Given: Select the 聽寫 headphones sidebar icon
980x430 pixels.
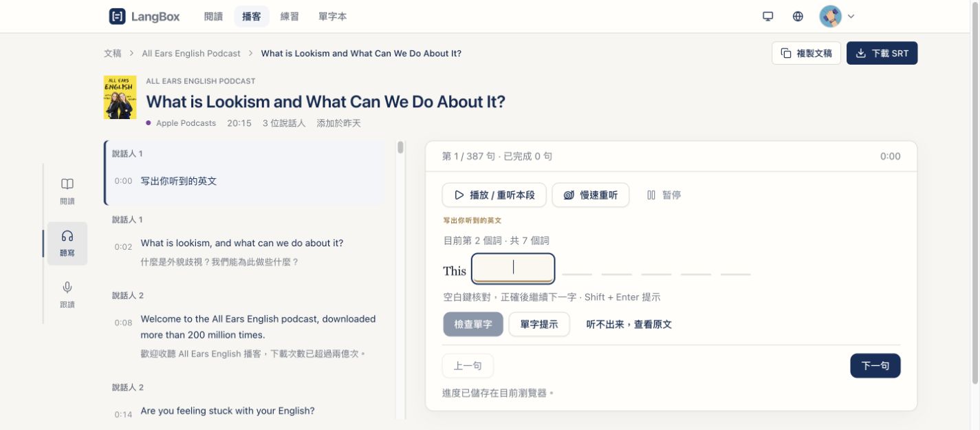Looking at the screenshot, I should [x=67, y=244].
